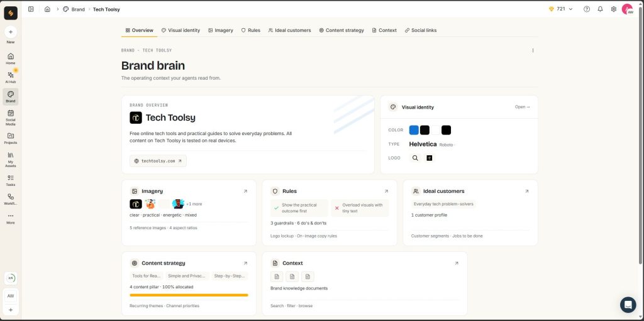Viewport: 644px width, 321px height.
Task: Click the Tech Toolsy brand logo icon
Action: click(136, 118)
